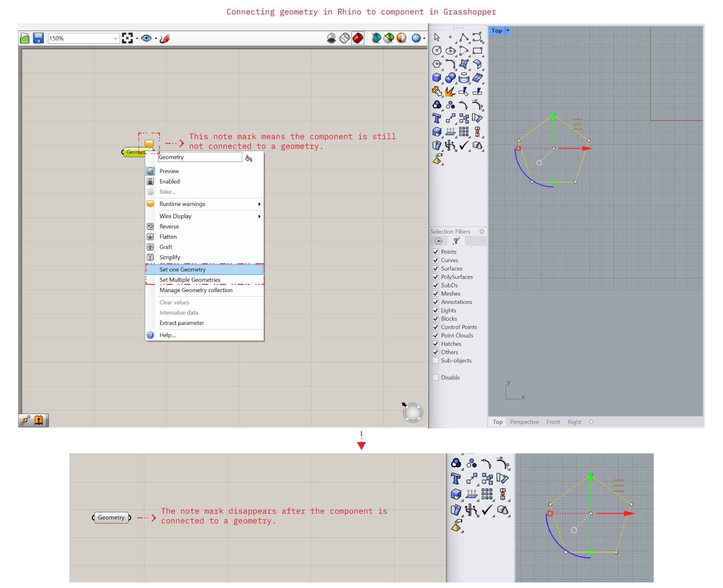Viewport: 723px width, 588px height.
Task: Uncheck the Meshes selection filter
Action: click(436, 294)
